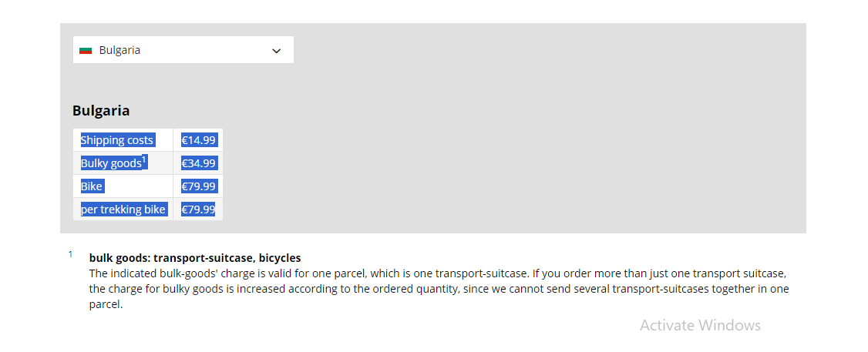Image resolution: width=868 pixels, height=352 pixels.
Task: Select the 'Shipping costs' table cell
Action: [x=117, y=140]
